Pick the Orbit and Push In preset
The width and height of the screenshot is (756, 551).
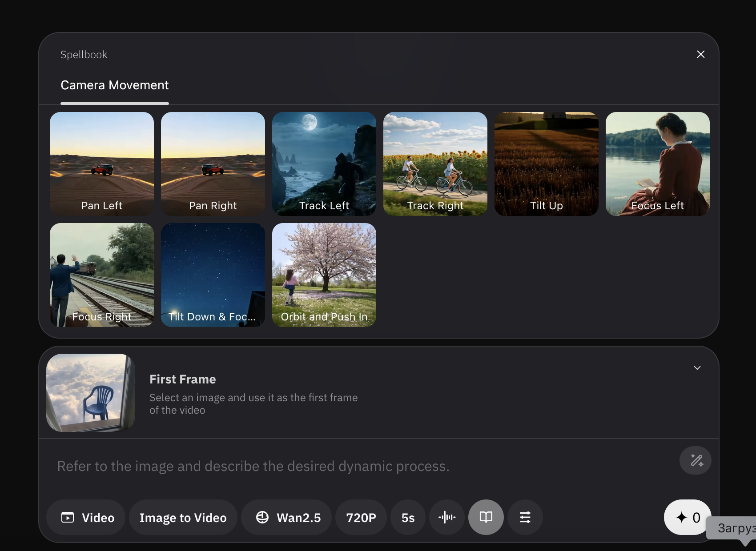tap(324, 275)
